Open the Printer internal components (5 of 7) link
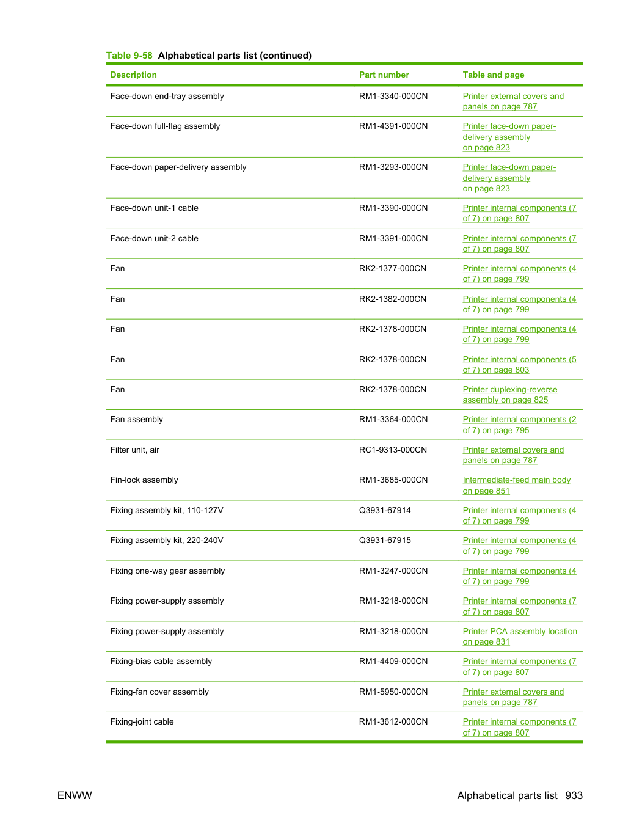631x840 pixels. (519, 365)
